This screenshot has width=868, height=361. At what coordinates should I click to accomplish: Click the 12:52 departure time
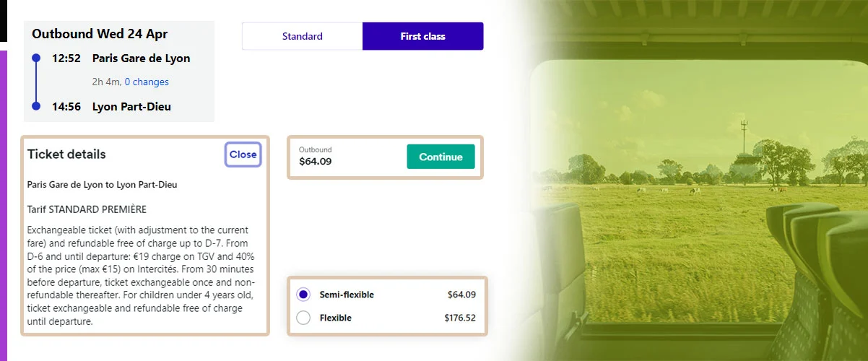tap(66, 58)
